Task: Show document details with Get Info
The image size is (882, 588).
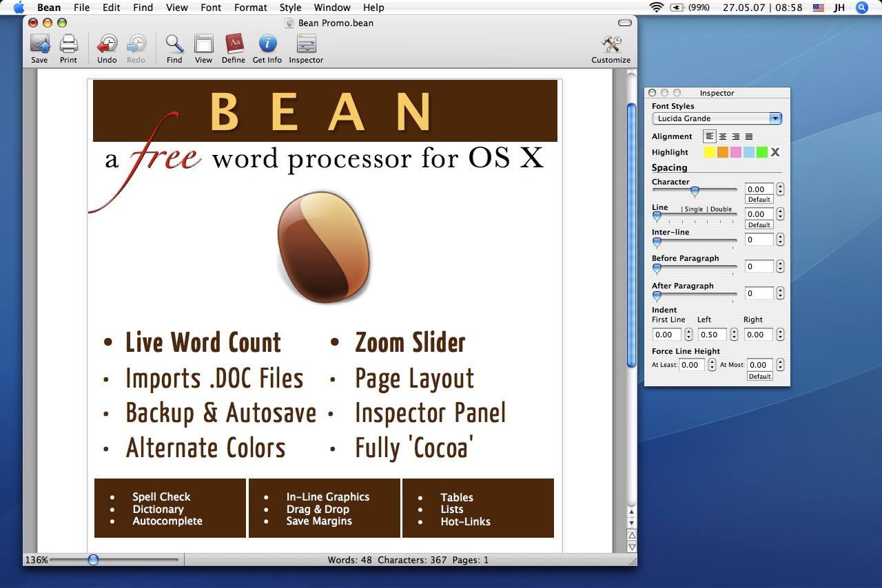Action: point(267,45)
